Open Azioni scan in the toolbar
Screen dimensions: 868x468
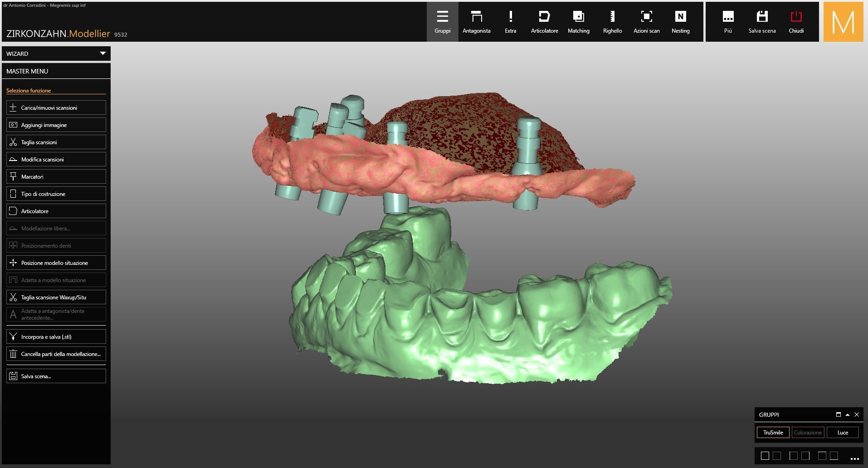[646, 22]
